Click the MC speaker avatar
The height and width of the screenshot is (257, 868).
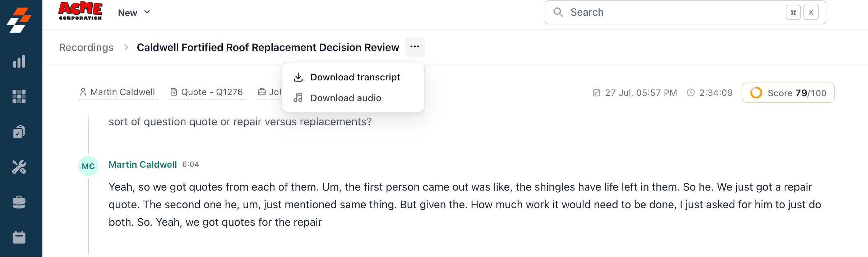coord(88,166)
